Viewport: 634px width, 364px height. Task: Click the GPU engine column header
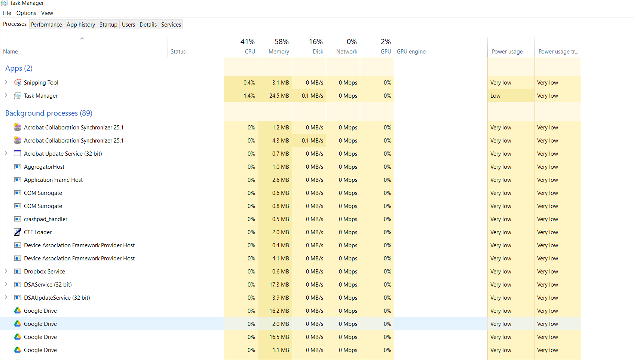click(x=441, y=47)
